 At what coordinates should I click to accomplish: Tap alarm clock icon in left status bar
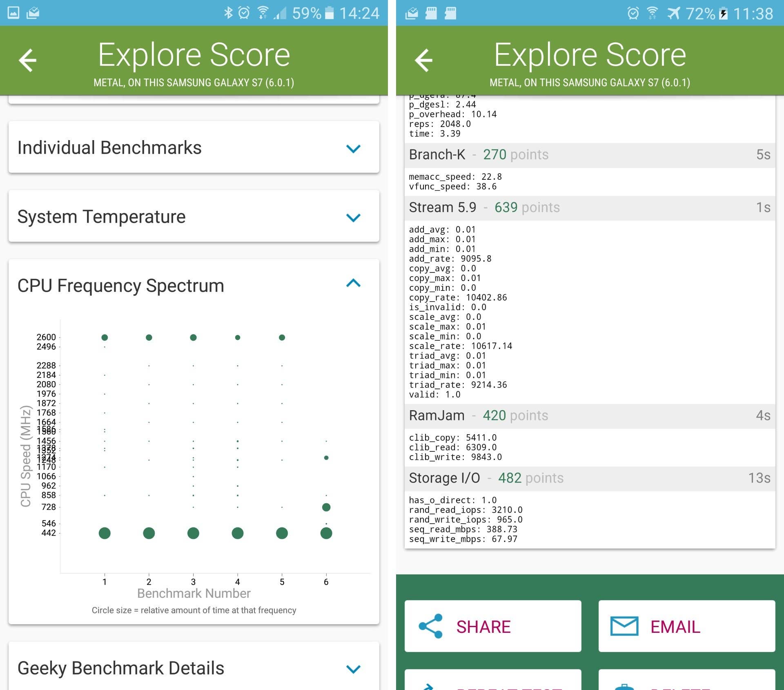(244, 13)
